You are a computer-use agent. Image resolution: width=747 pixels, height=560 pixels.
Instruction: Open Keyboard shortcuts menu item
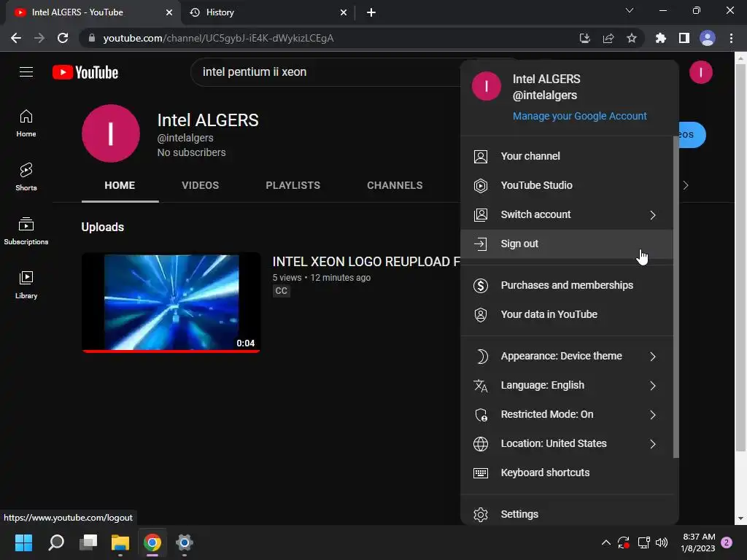click(566, 472)
